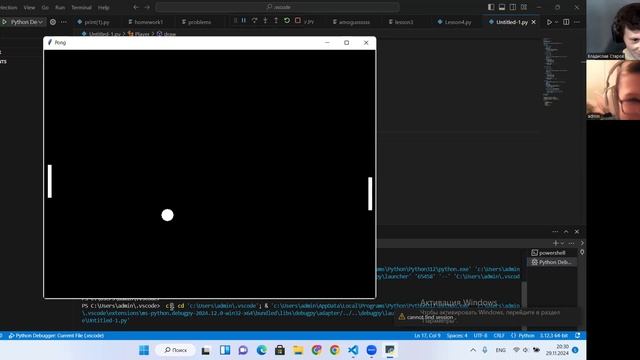The image size is (640, 360).
Task: Open launch.json with the gear icon
Action: tap(53, 22)
